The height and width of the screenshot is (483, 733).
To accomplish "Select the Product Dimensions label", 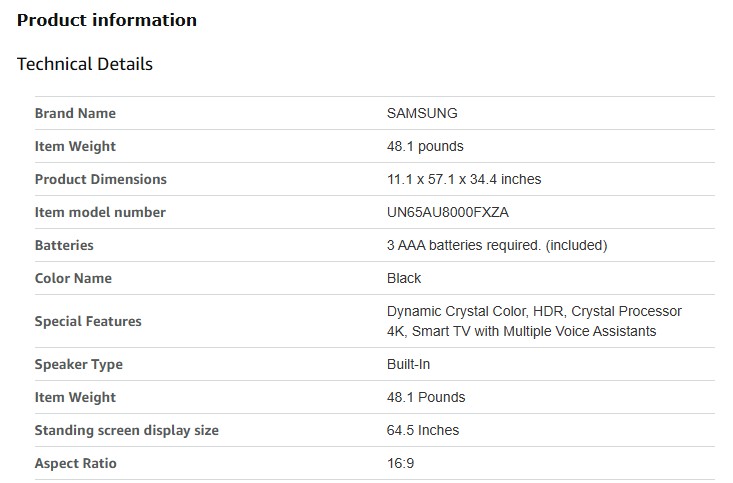I will click(x=100, y=179).
